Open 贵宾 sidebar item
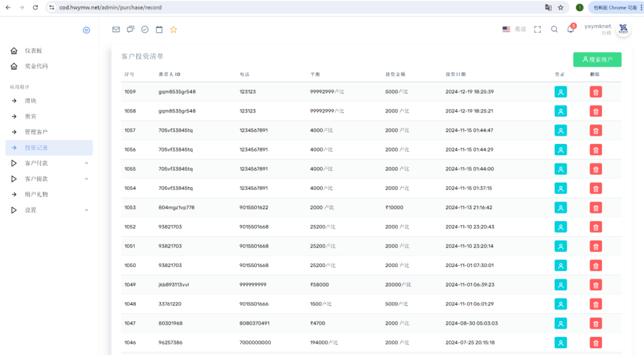This screenshot has width=644, height=355. pos(49,116)
